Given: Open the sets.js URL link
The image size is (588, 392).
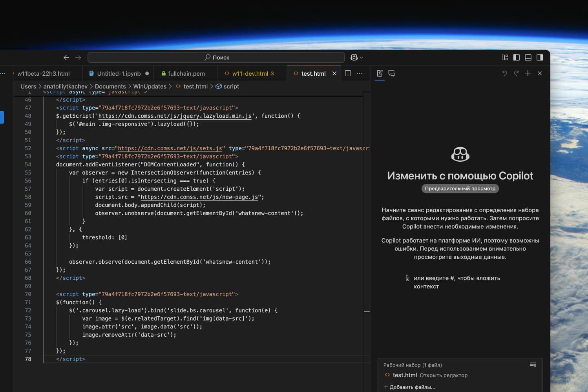Looking at the screenshot, I should (x=170, y=148).
